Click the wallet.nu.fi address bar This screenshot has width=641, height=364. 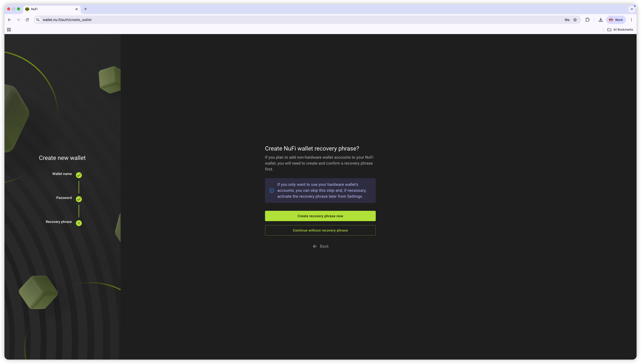point(300,20)
